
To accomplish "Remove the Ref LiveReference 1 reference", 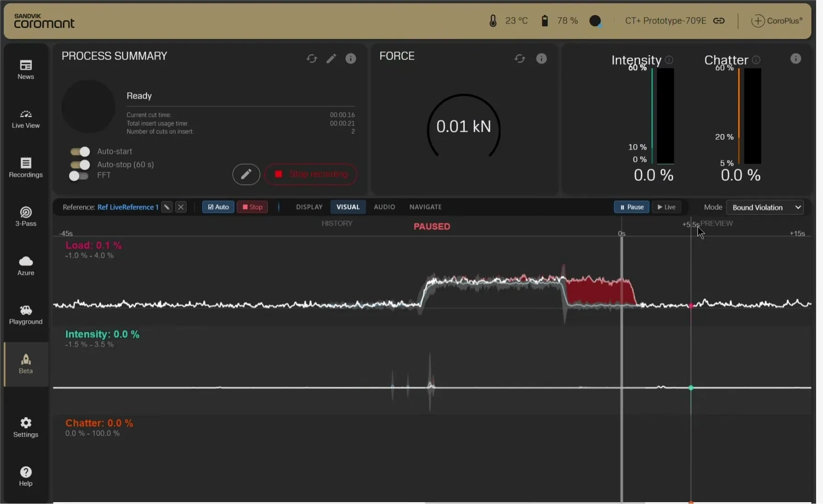I will 181,207.
